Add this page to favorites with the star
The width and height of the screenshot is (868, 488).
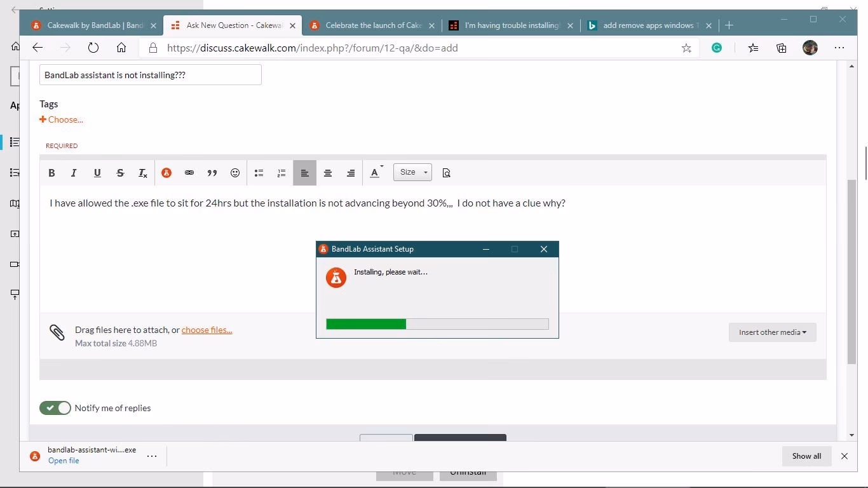[686, 48]
